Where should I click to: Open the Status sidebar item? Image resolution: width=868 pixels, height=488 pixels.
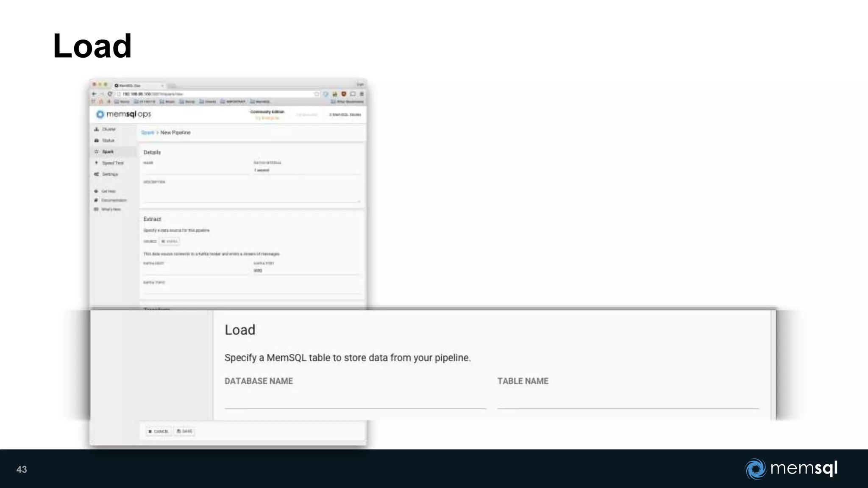(x=108, y=141)
